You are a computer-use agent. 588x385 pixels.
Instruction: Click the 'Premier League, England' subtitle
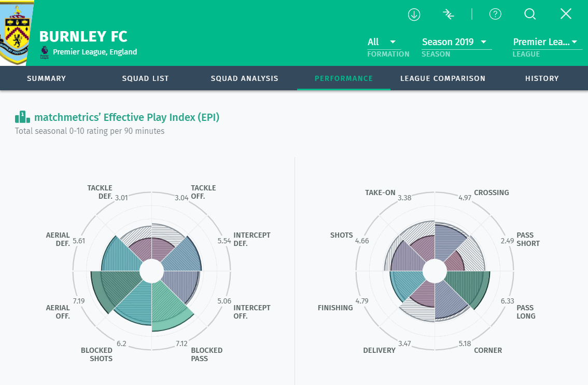[95, 52]
